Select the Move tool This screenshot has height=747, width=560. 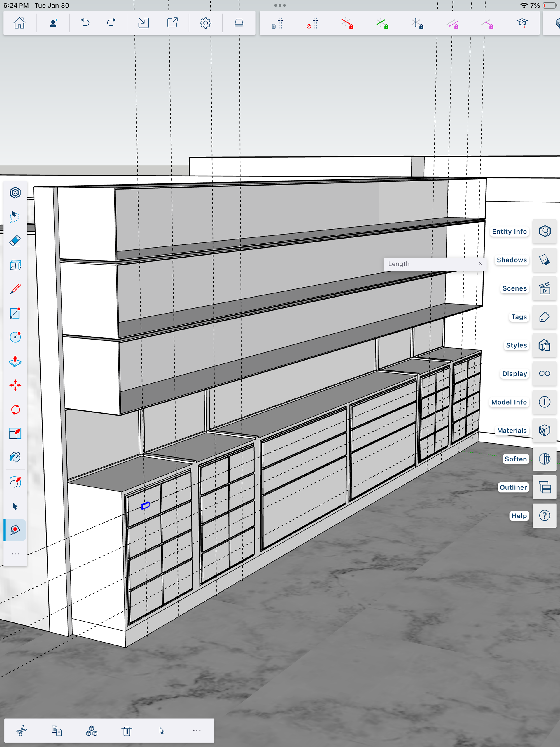coord(15,385)
